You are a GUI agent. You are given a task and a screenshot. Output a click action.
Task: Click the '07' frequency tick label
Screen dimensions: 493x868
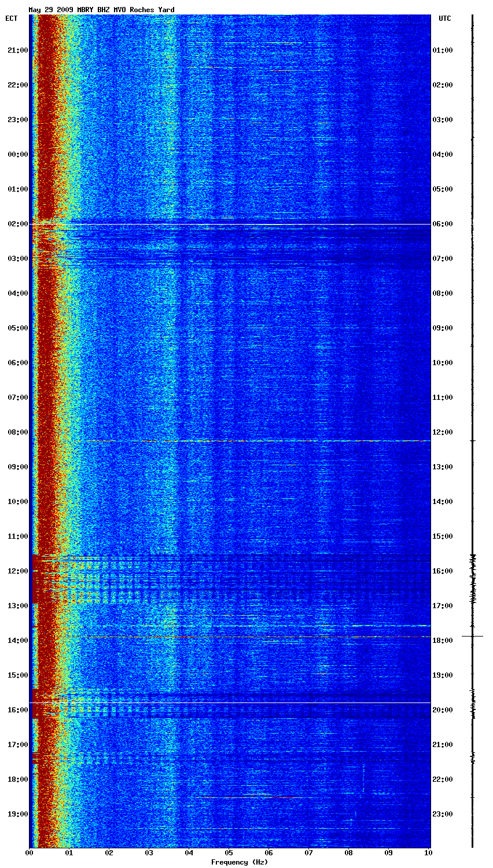309,853
